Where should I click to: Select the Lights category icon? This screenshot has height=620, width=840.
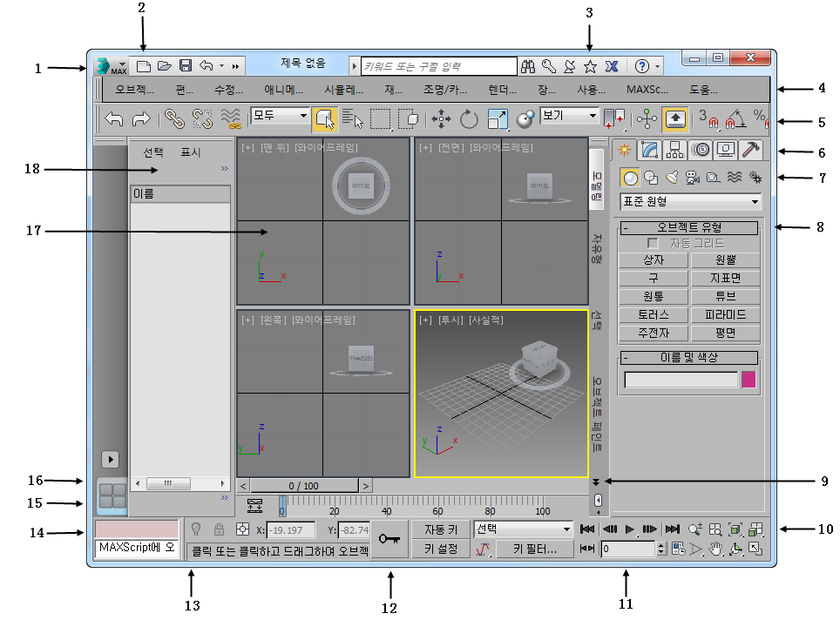click(672, 178)
